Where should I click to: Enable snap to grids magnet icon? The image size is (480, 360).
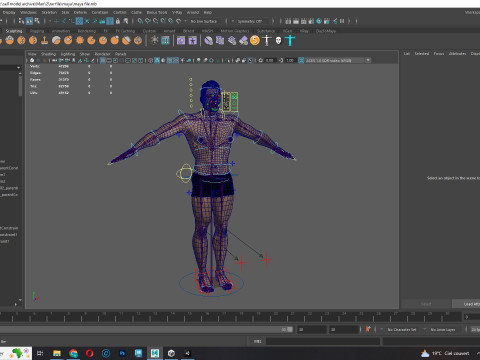click(x=140, y=21)
